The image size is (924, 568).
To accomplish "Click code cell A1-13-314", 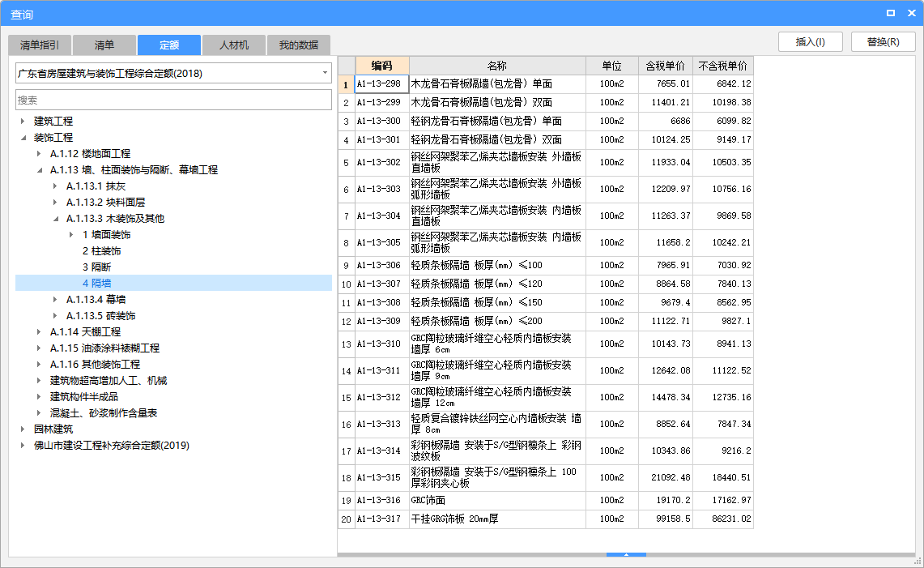I will point(382,451).
